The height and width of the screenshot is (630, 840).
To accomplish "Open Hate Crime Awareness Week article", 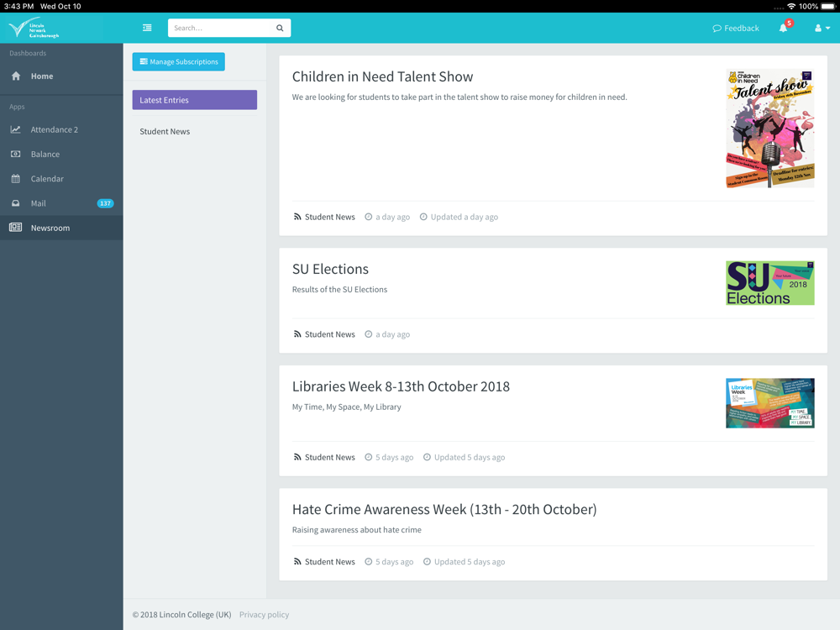I will 444,510.
